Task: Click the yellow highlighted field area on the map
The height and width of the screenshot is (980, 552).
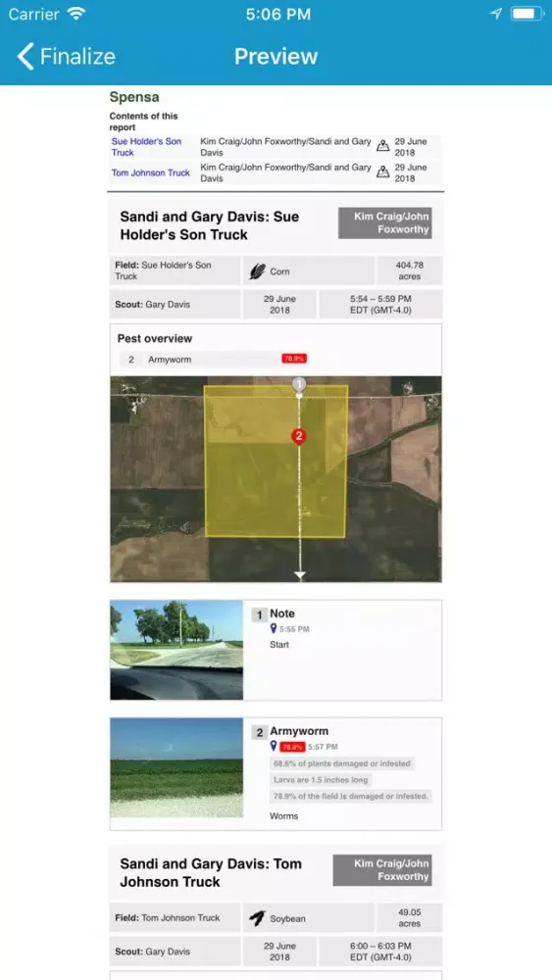Action: [x=276, y=462]
